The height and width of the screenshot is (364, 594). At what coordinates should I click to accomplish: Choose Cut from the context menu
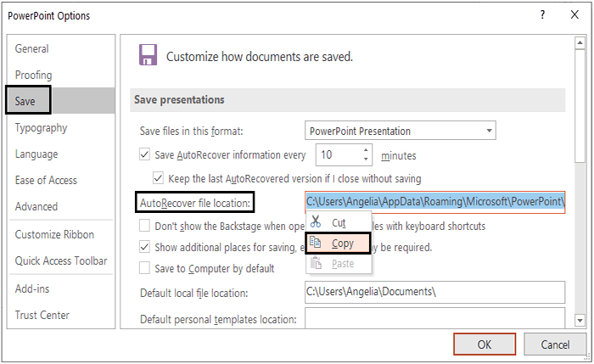click(339, 222)
